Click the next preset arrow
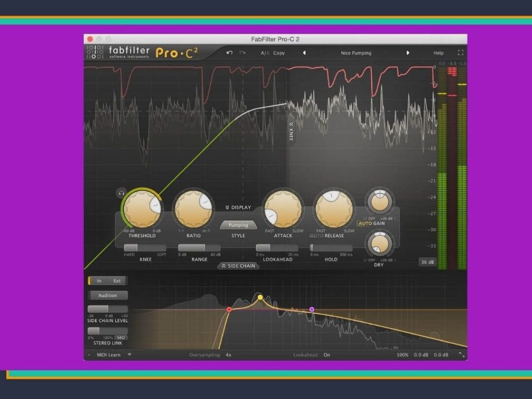 click(408, 52)
